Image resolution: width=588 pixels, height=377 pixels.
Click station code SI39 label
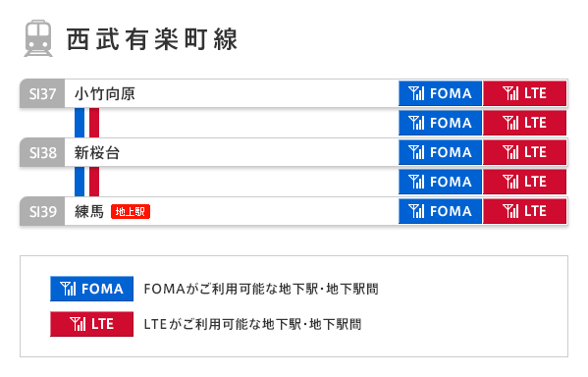42,211
